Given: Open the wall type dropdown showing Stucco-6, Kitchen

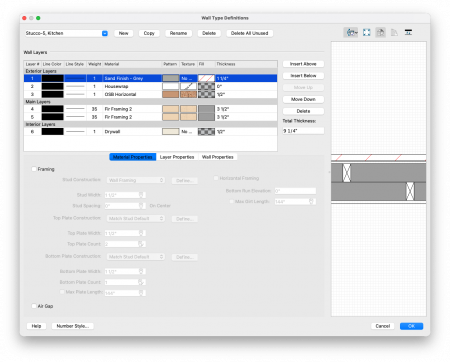Looking at the screenshot, I should pyautogui.click(x=66, y=33).
